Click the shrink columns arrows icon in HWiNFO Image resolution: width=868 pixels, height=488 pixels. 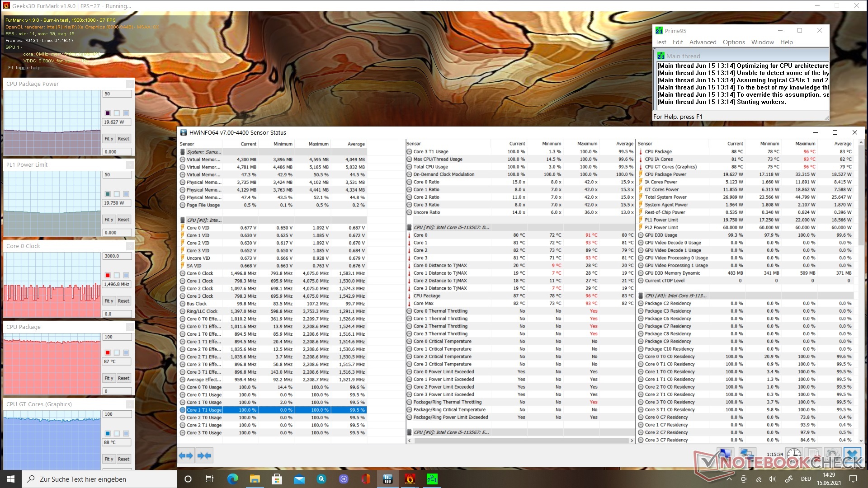pos(204,455)
